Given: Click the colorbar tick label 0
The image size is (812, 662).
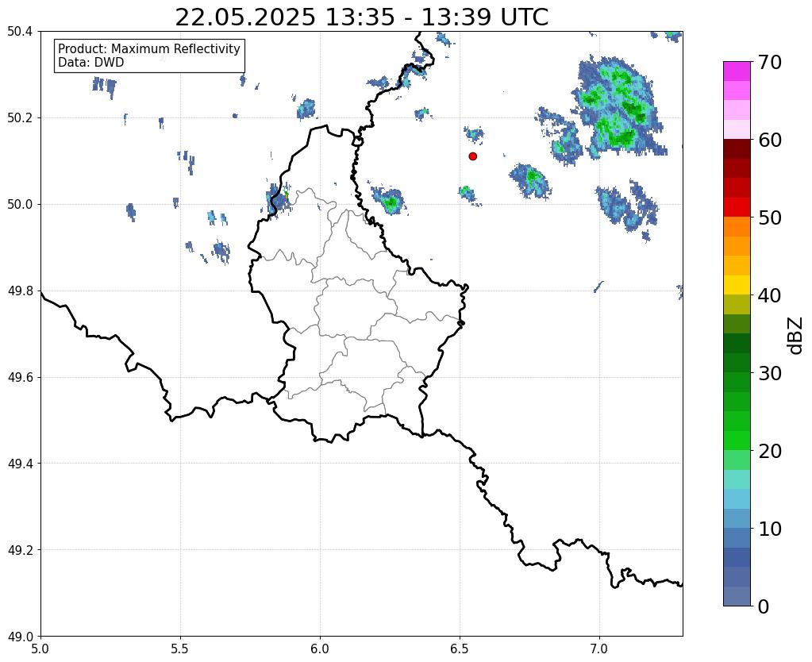Looking at the screenshot, I should click(x=764, y=606).
